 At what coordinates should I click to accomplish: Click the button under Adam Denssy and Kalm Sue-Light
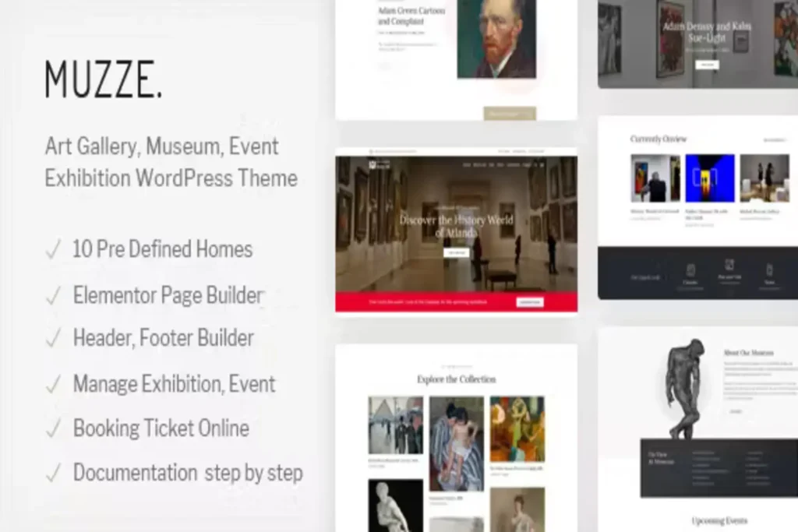(707, 65)
